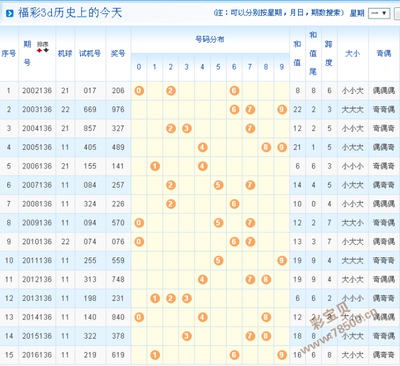Click orange ball 8 in row 2014136

[x=266, y=317]
